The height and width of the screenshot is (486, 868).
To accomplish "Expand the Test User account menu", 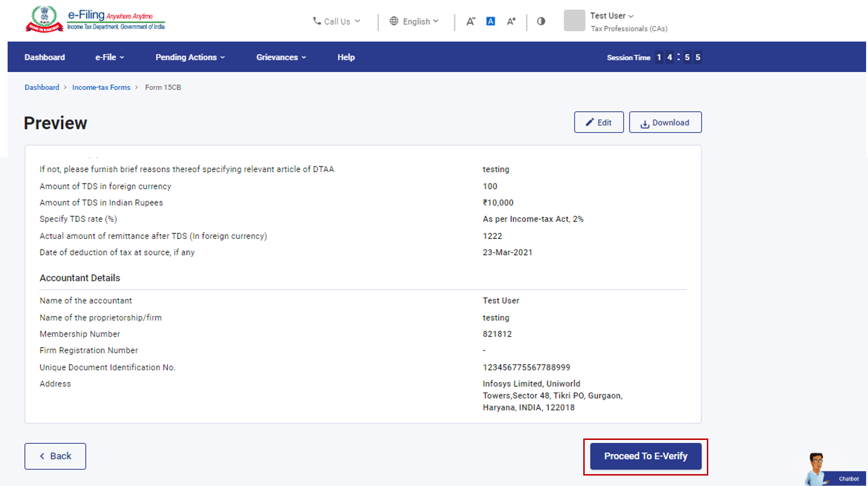I will 612,16.
